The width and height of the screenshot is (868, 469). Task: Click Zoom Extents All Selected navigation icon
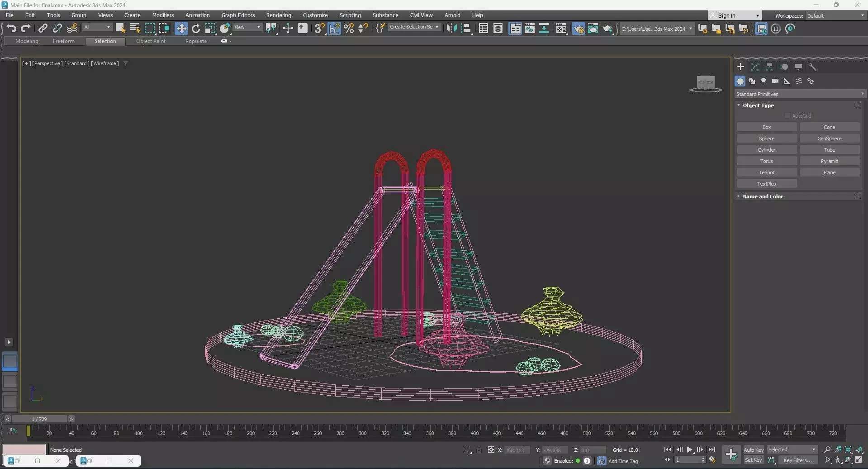(x=859, y=450)
